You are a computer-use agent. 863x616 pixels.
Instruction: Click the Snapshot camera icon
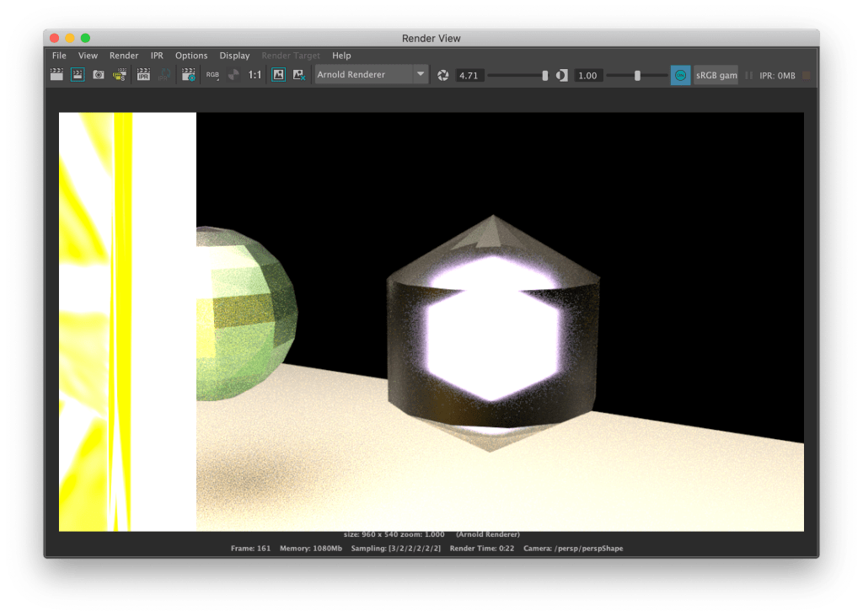pos(99,75)
